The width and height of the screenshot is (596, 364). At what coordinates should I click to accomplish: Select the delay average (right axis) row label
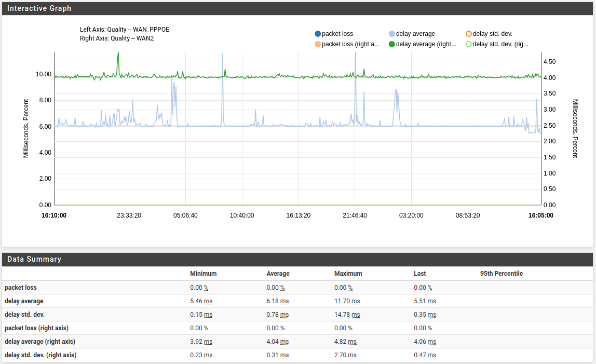click(x=40, y=342)
